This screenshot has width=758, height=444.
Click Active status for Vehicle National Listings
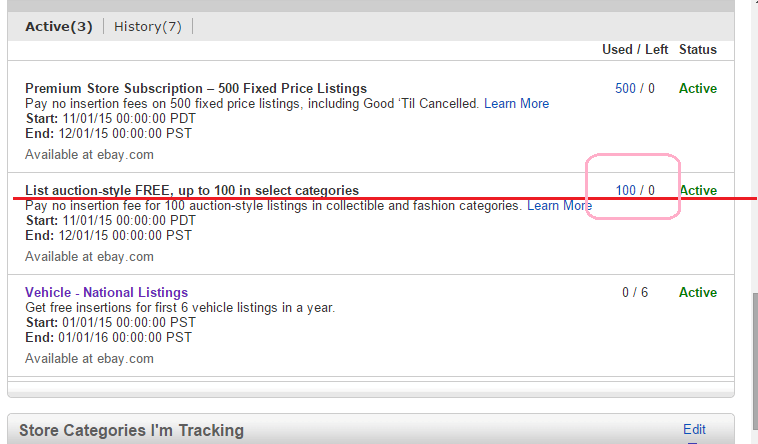[698, 293]
